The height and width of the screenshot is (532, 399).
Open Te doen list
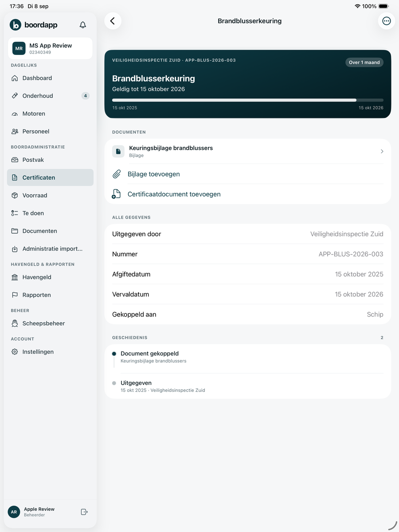50,213
